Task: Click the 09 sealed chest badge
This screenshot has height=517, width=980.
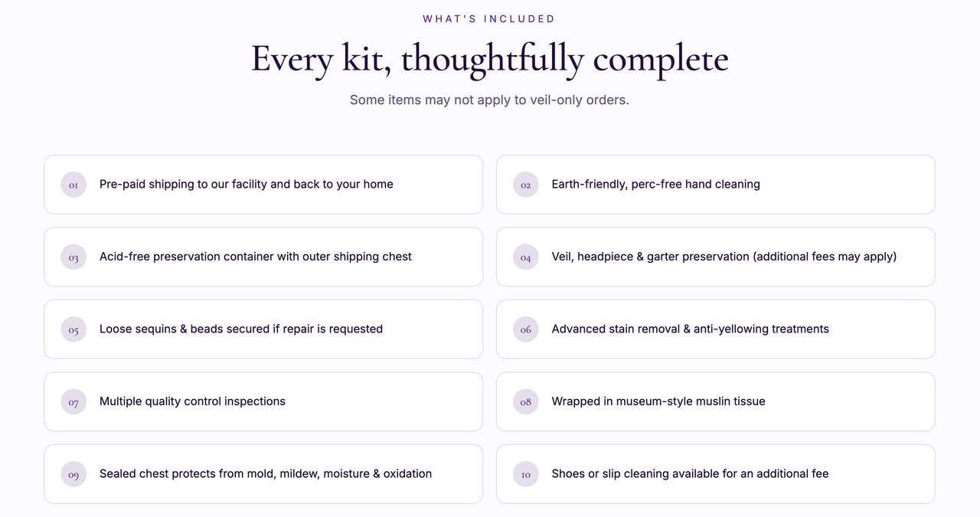Action: pyautogui.click(x=73, y=474)
